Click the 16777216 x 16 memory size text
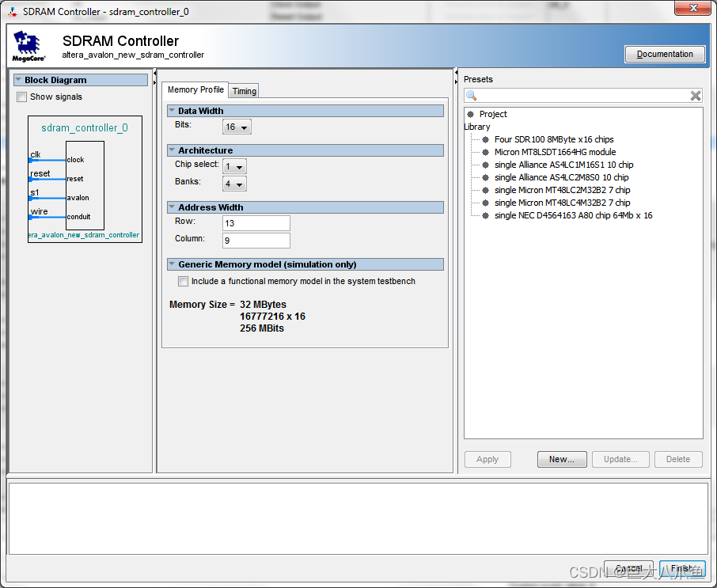This screenshot has width=717, height=588. (272, 317)
